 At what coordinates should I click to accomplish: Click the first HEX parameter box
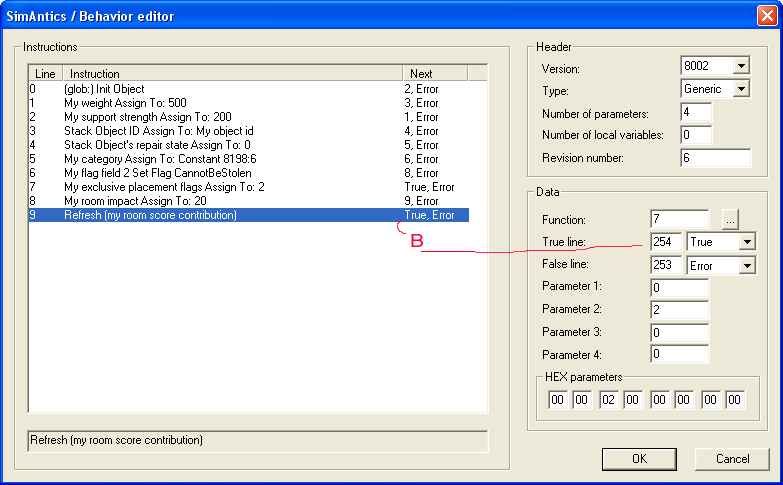pyautogui.click(x=558, y=400)
